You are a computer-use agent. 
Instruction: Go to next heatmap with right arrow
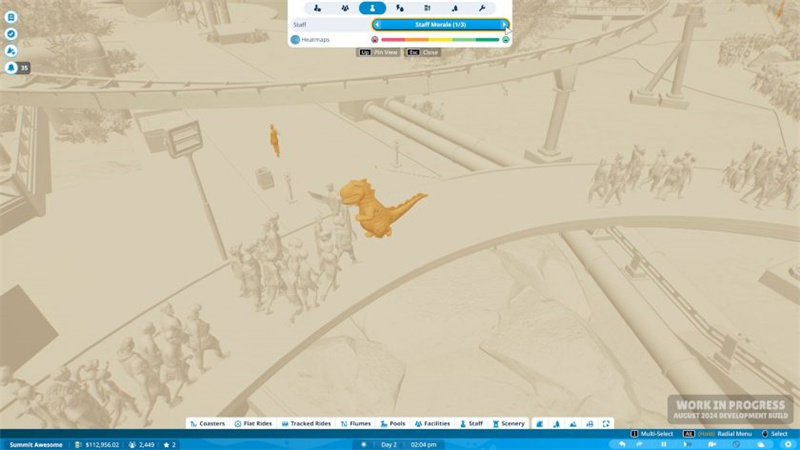[504, 24]
